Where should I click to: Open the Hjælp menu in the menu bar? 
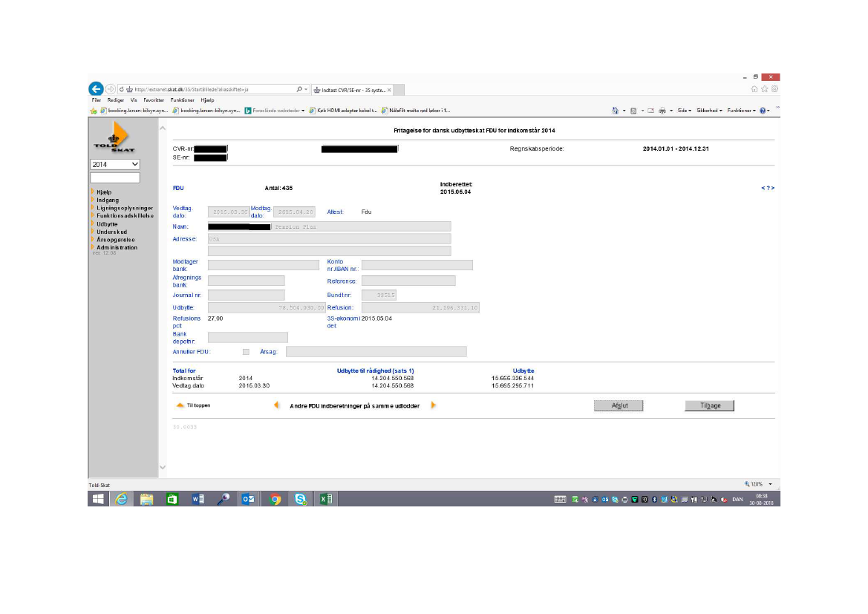coord(207,100)
